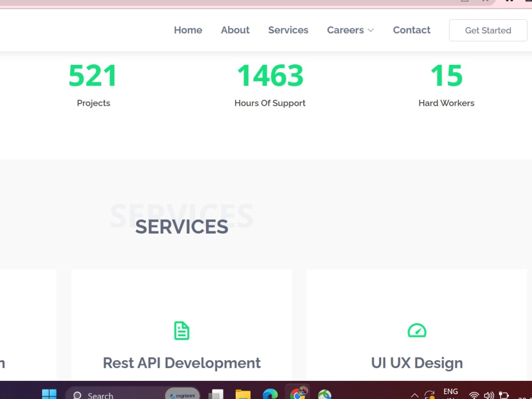Screen dimensions: 532x399
Task: Click the Get Started button
Action: (x=488, y=30)
